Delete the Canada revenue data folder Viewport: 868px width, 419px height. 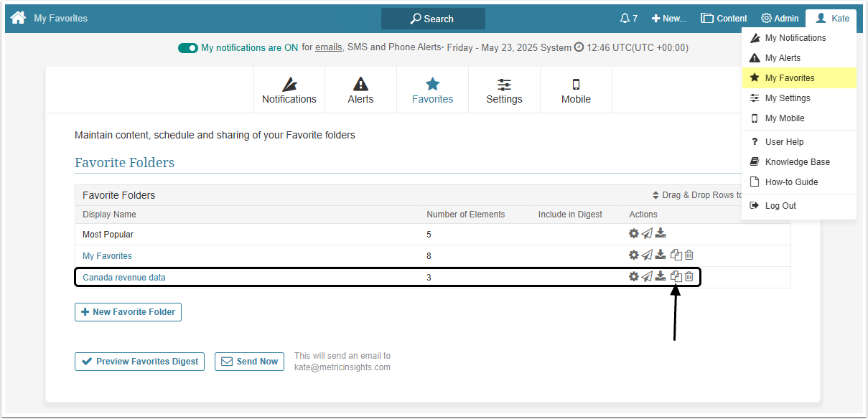point(689,276)
